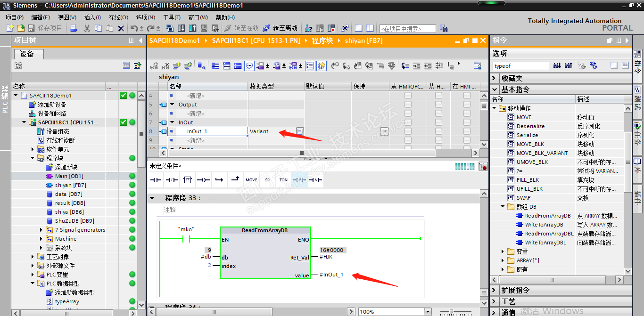Open the 帮助(H) menu
The image size is (644, 316).
tap(225, 17)
